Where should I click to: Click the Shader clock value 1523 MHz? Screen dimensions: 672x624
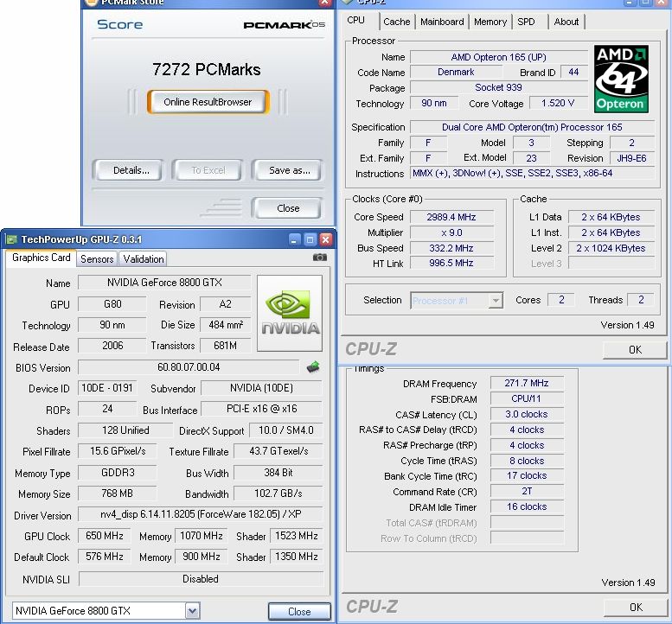[x=297, y=536]
